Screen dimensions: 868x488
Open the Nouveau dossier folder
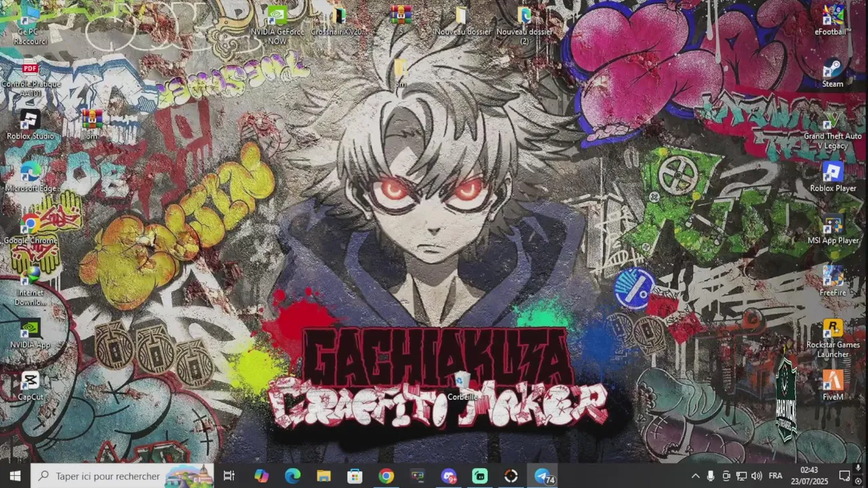point(462,20)
